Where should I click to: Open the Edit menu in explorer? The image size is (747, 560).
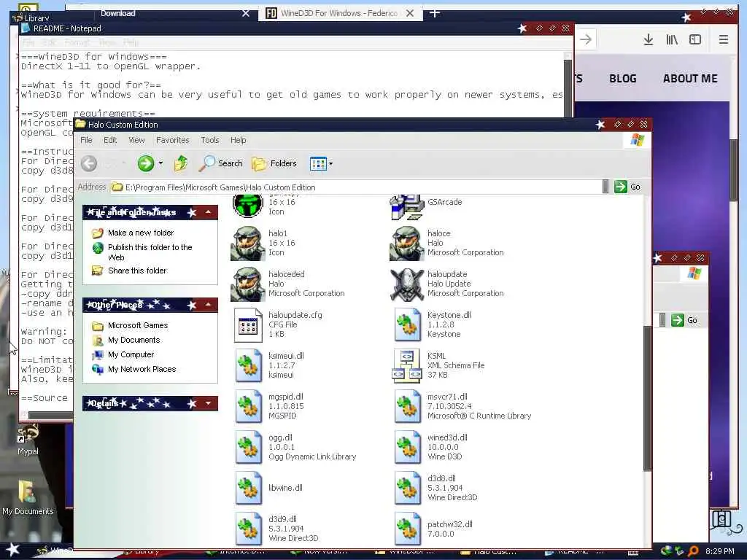pyautogui.click(x=110, y=140)
